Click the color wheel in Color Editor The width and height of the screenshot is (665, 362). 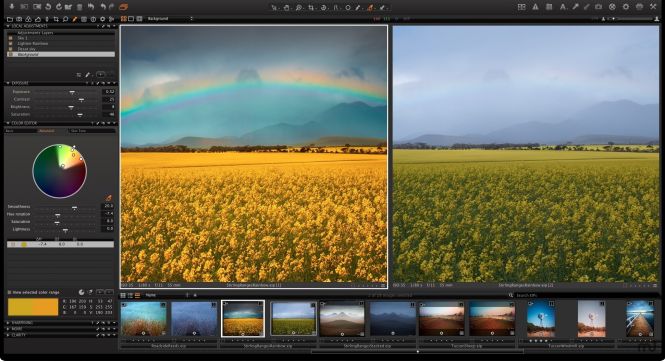point(60,171)
